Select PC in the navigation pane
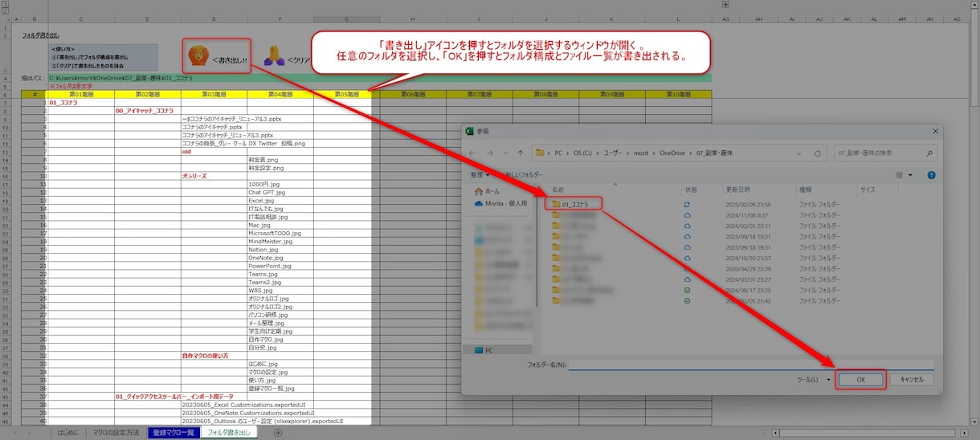Screen dimensions: 980x440 coord(484,350)
